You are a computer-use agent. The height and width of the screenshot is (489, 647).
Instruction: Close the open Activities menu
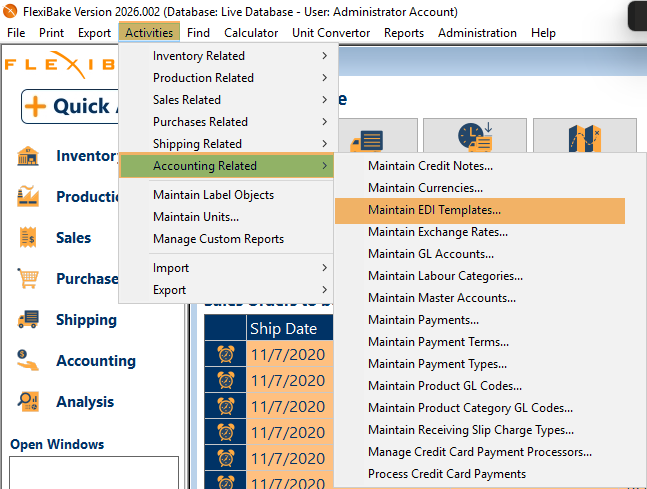point(149,33)
